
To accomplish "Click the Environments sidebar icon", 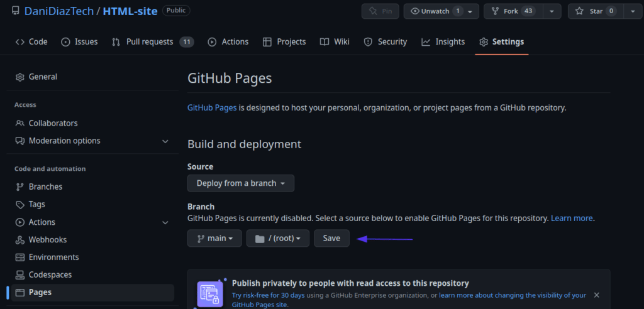I will point(19,257).
